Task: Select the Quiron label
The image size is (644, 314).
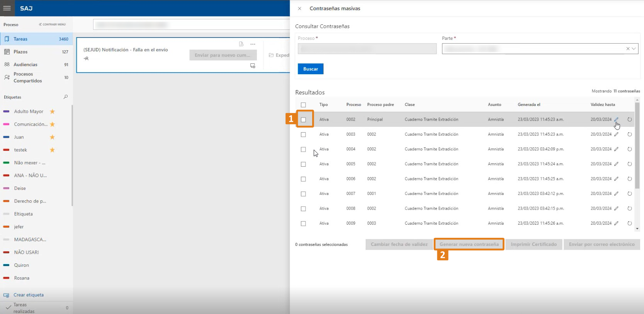Action: (22, 265)
